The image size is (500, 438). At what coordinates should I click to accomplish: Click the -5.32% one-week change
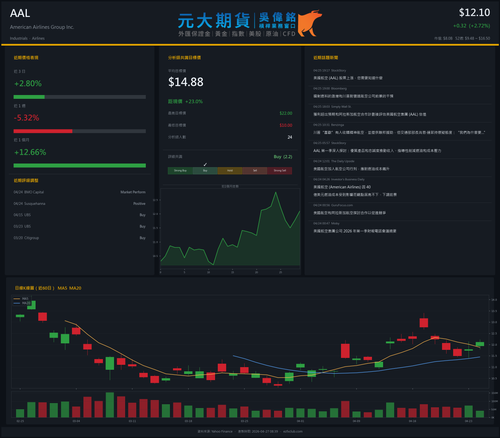click(27, 118)
